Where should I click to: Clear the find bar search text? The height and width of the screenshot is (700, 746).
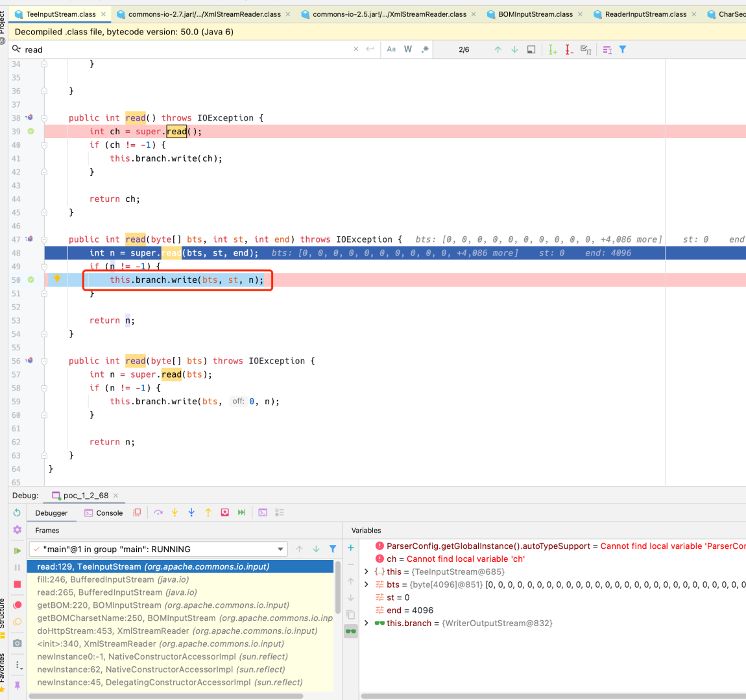pyautogui.click(x=356, y=49)
